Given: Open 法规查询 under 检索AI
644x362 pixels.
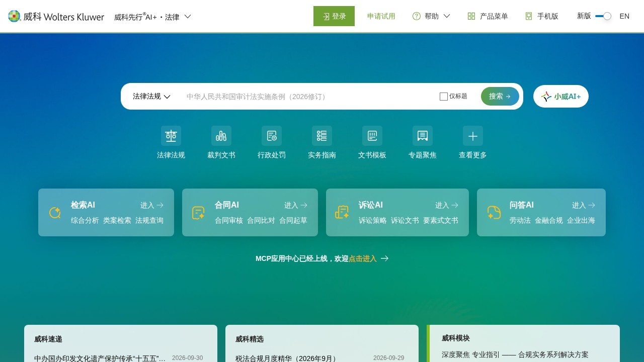Looking at the screenshot, I should point(149,220).
